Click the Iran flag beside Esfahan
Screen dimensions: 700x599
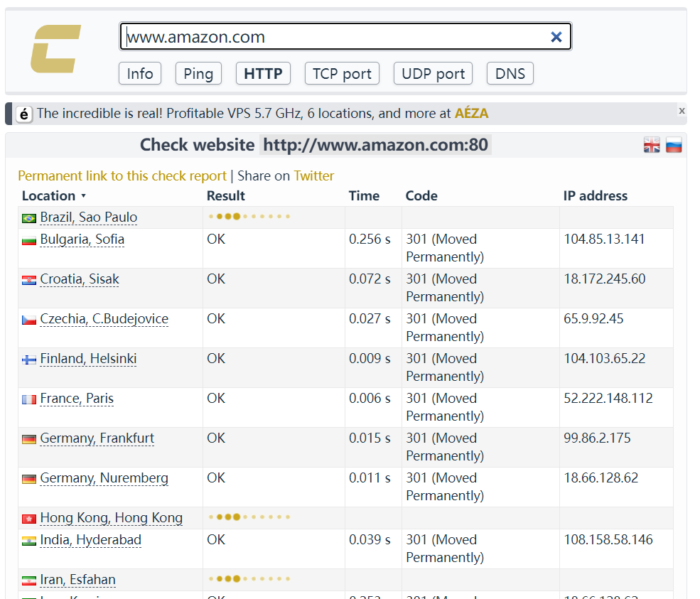click(x=29, y=581)
